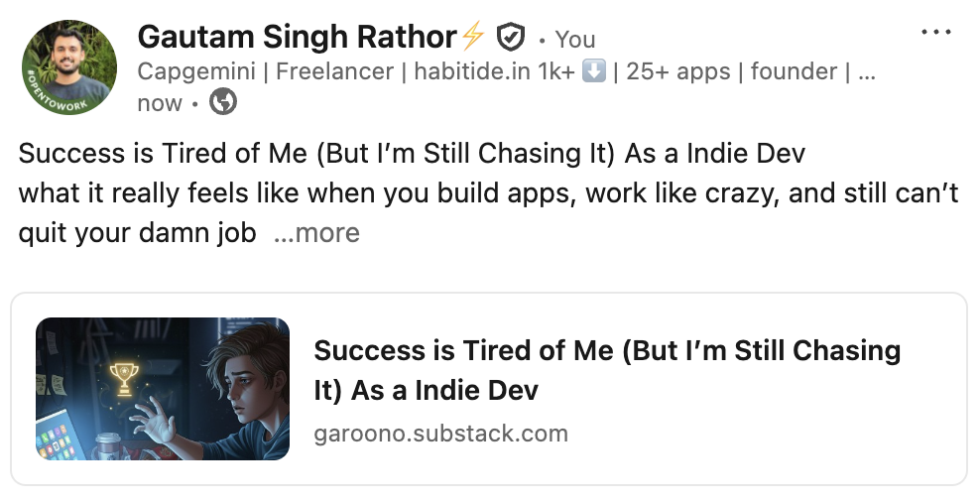Expand the post text with "...more"
This screenshot has width=980, height=502.
pos(315,233)
